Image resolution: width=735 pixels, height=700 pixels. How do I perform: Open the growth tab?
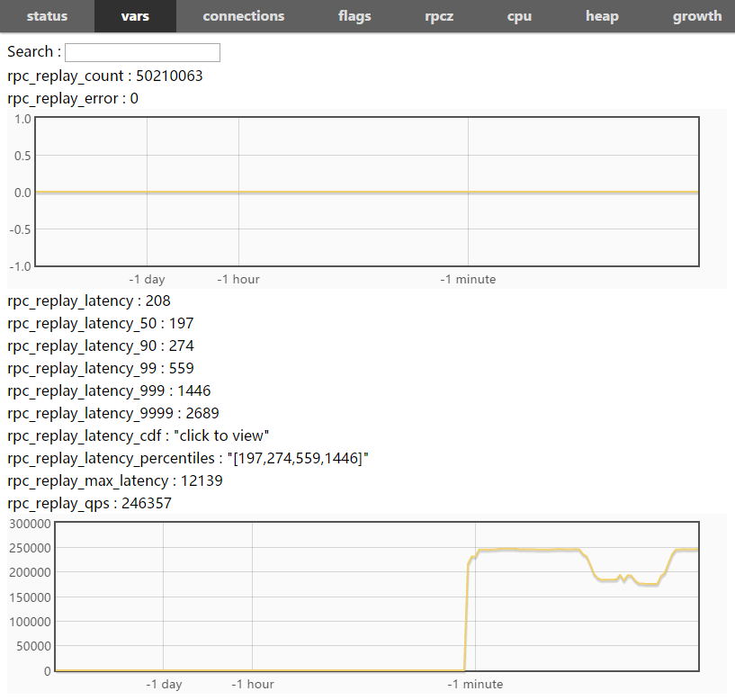coord(696,16)
